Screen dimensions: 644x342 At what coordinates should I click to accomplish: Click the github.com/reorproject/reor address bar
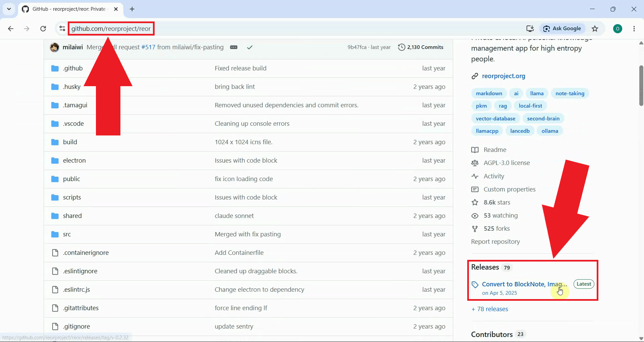click(x=111, y=28)
